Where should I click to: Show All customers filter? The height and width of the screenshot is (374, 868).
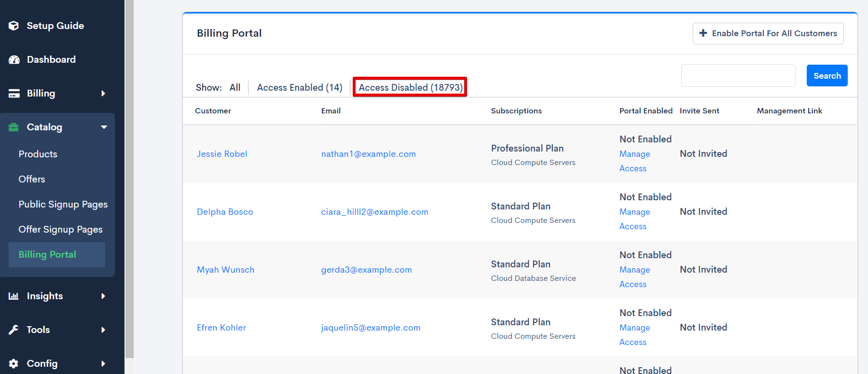tap(235, 87)
